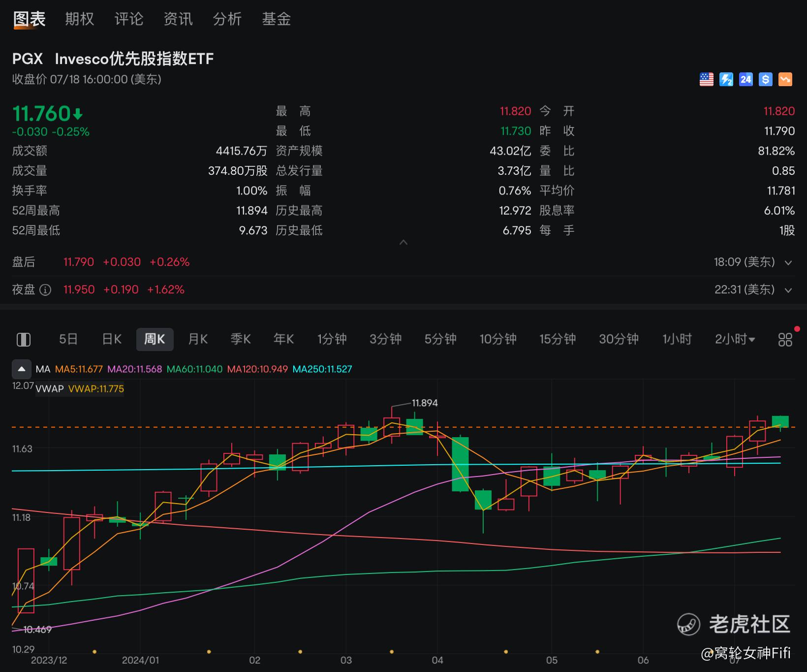Click the MA120:10.949 indicator label

[x=257, y=369]
